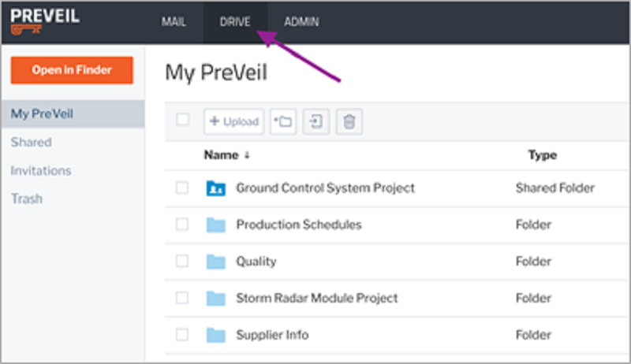Click the Supplier Info folder icon
The image size is (631, 364).
(215, 335)
